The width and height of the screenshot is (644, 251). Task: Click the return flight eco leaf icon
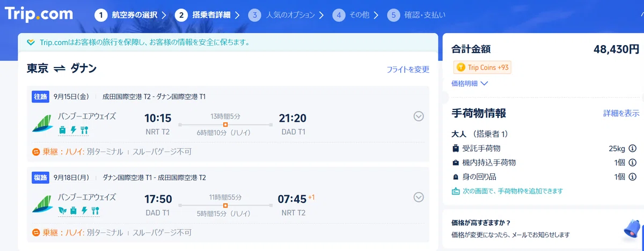click(62, 210)
